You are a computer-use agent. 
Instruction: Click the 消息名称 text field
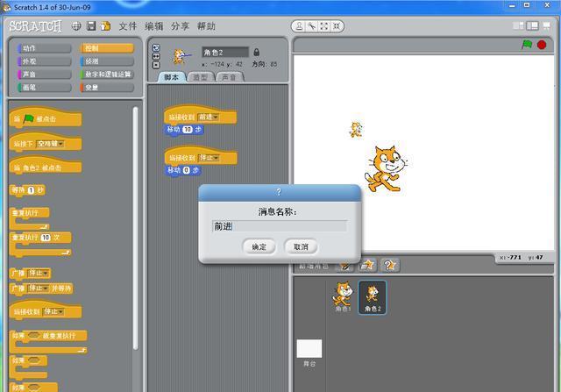pyautogui.click(x=280, y=226)
